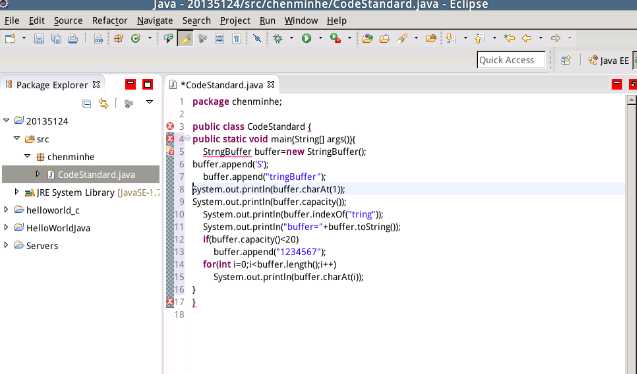Open the Edit menu
This screenshot has width=637, height=374.
(37, 21)
